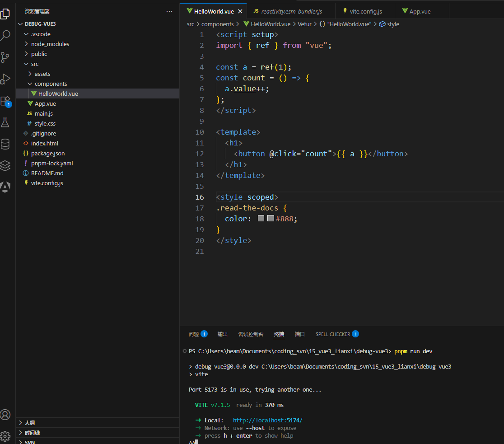Click the ellipsis menu in Explorer header

click(x=169, y=11)
